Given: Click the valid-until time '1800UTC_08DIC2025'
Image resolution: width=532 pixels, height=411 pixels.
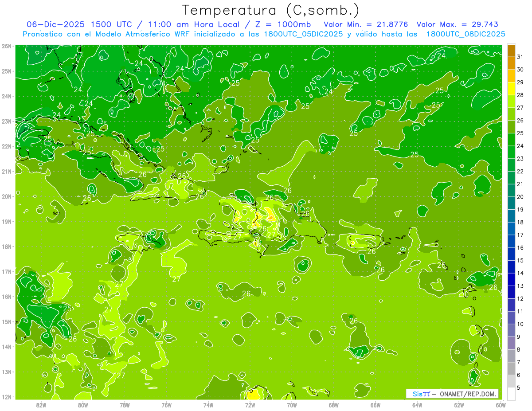Looking at the screenshot, I should click(465, 34).
